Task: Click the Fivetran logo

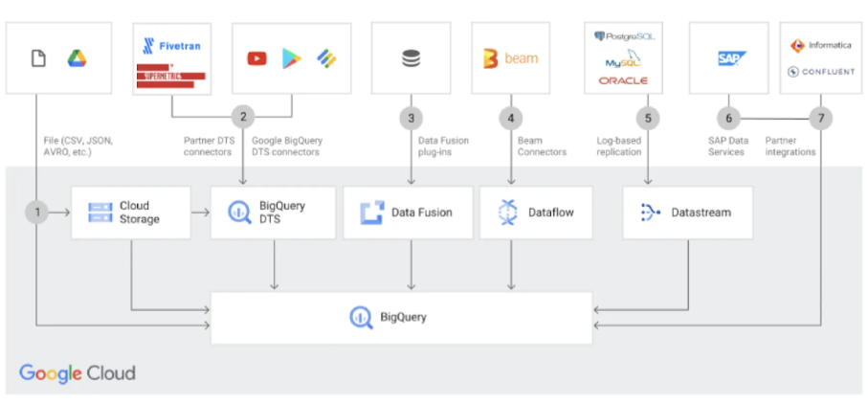Action: coord(171,45)
